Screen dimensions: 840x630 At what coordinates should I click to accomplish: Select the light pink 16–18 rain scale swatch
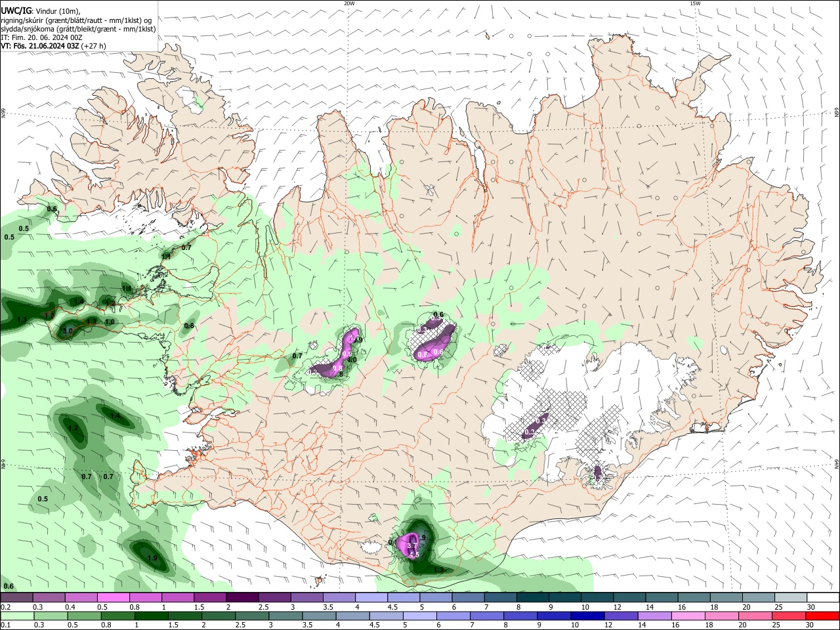(x=687, y=616)
